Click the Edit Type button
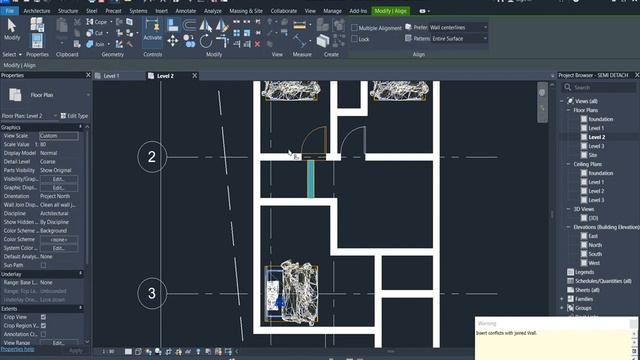The image size is (640, 360). click(x=74, y=116)
